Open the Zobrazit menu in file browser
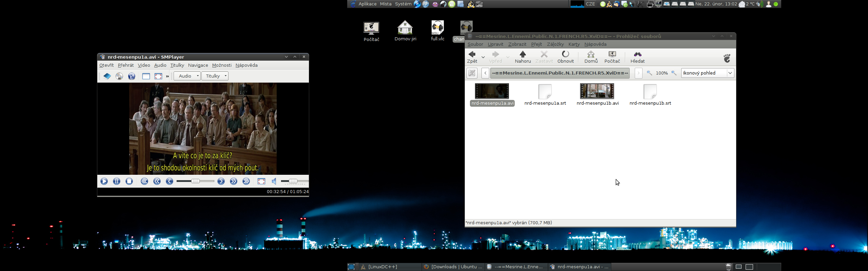The width and height of the screenshot is (868, 271). click(517, 44)
